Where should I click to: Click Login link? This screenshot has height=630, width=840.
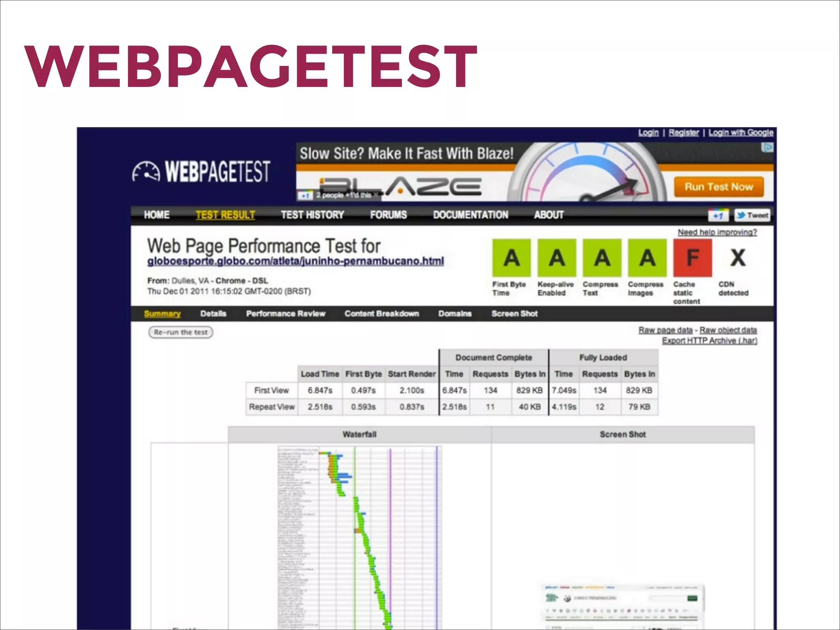click(648, 132)
